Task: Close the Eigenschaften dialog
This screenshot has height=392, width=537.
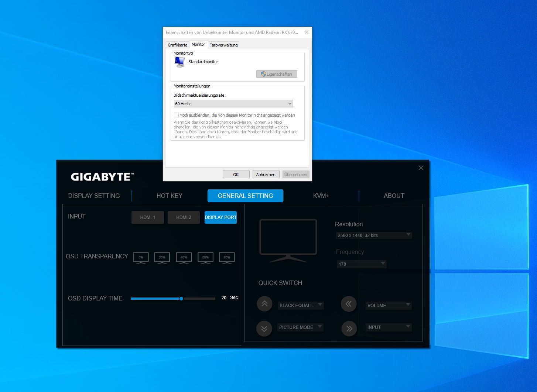Action: click(x=307, y=32)
